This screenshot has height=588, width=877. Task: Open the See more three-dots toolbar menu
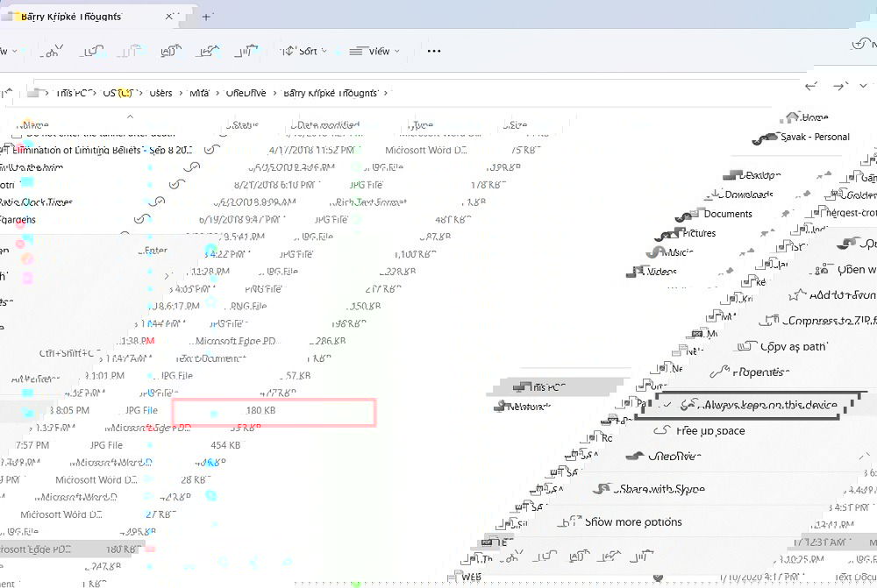pos(433,51)
